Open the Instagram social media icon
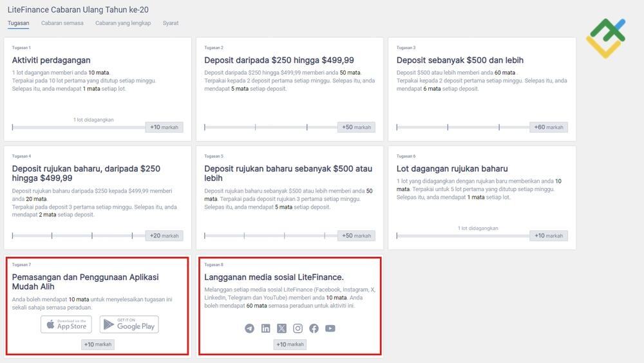This screenshot has height=363, width=644. point(298,328)
